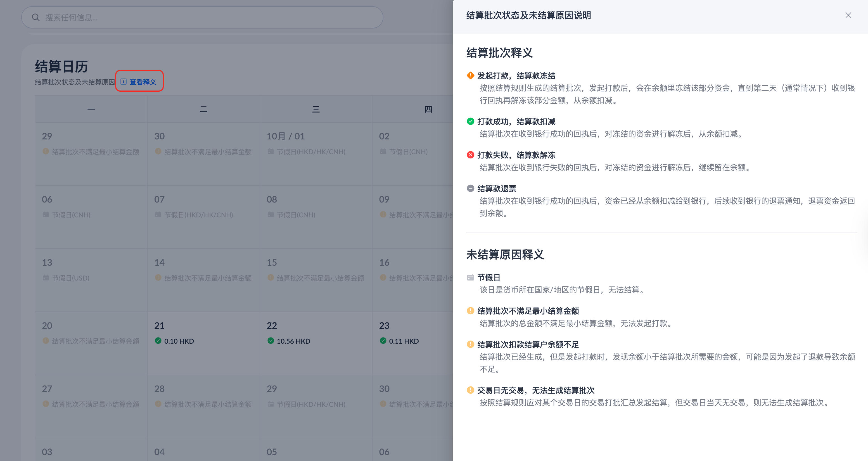Open the 0.10 HKD settlement on day 21
The height and width of the screenshot is (461, 868).
(179, 341)
